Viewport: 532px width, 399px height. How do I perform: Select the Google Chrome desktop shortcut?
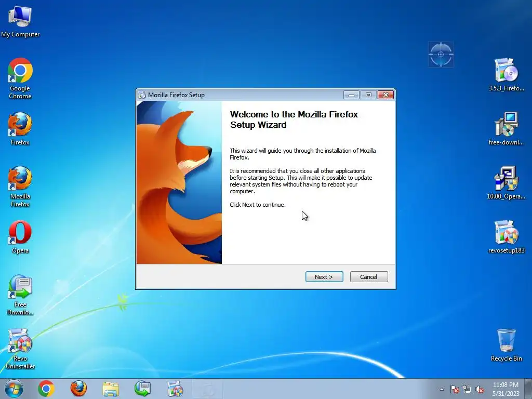pyautogui.click(x=20, y=78)
